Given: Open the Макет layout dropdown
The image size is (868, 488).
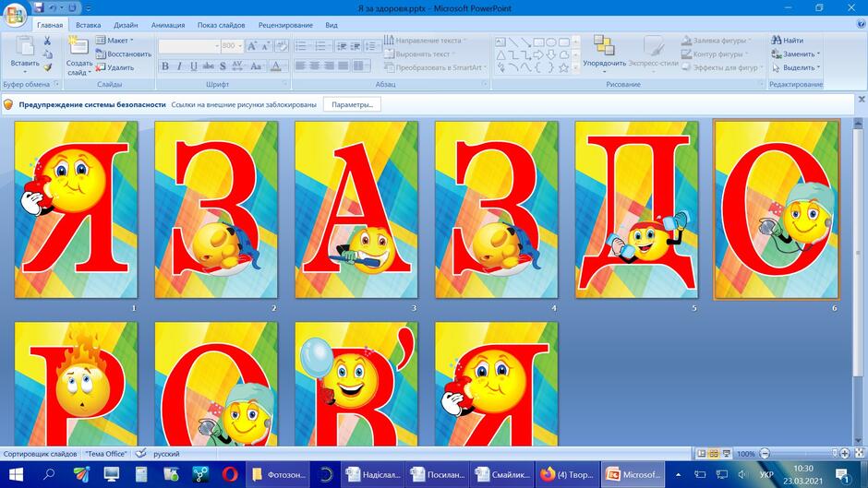Looking at the screenshot, I should click(115, 41).
